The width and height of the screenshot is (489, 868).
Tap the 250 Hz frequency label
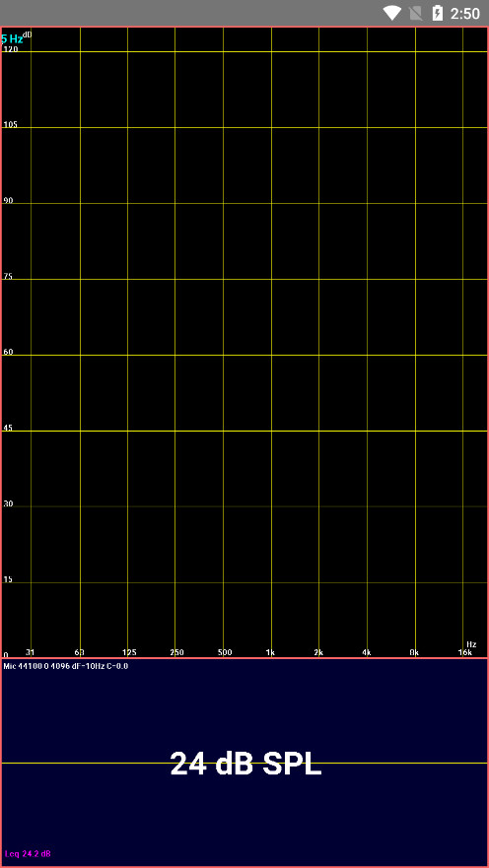(176, 652)
